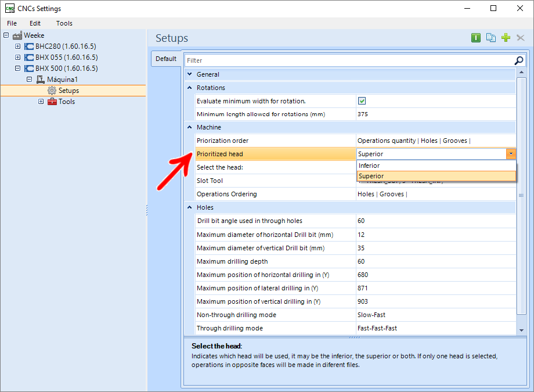The image size is (534, 392).
Task: Click the value 375 for minimum length
Action: click(x=363, y=114)
